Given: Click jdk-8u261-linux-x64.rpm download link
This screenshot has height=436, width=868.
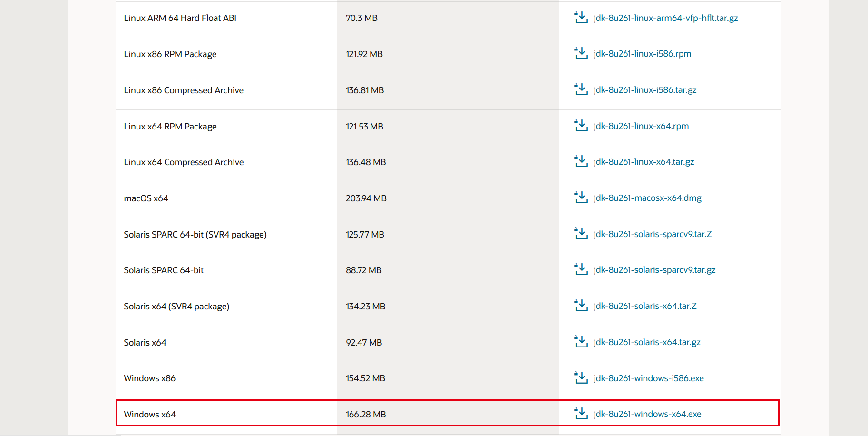Looking at the screenshot, I should [x=641, y=126].
